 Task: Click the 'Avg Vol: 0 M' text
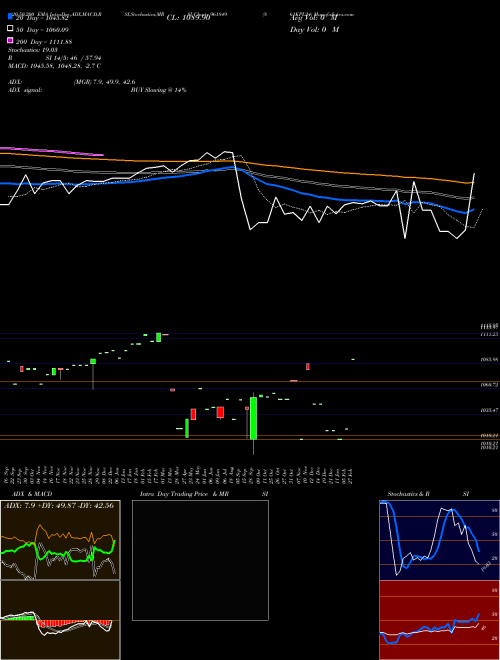click(314, 18)
